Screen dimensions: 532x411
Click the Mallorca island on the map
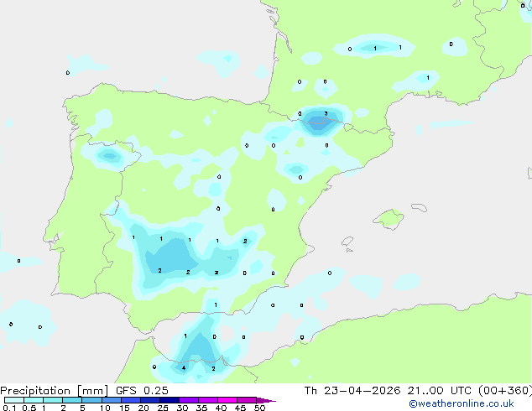point(389,220)
